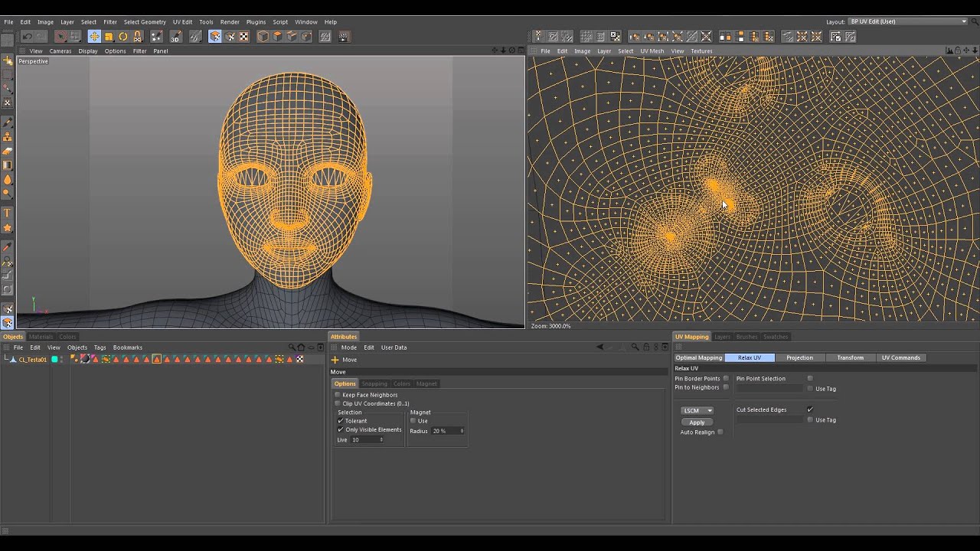Click the Apply button under Relax UV
Image resolution: width=980 pixels, height=551 pixels.
click(697, 422)
